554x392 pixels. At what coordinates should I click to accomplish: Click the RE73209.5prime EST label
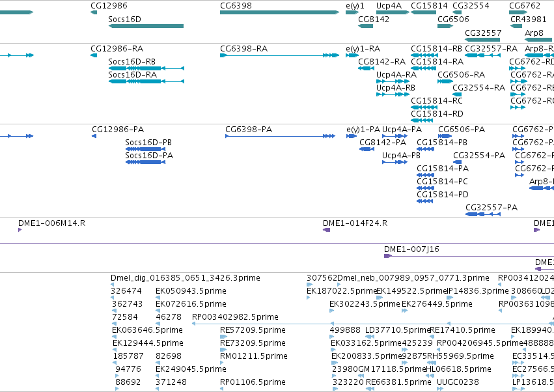[253, 343]
